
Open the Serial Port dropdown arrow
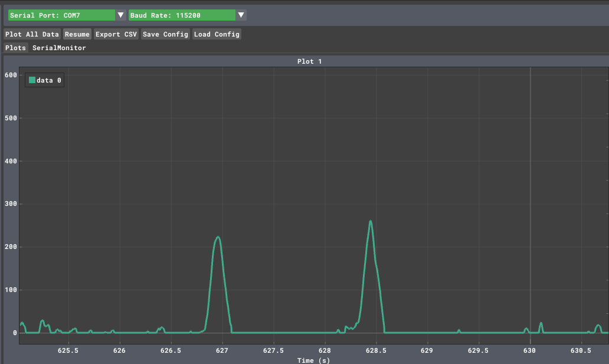[x=120, y=15]
